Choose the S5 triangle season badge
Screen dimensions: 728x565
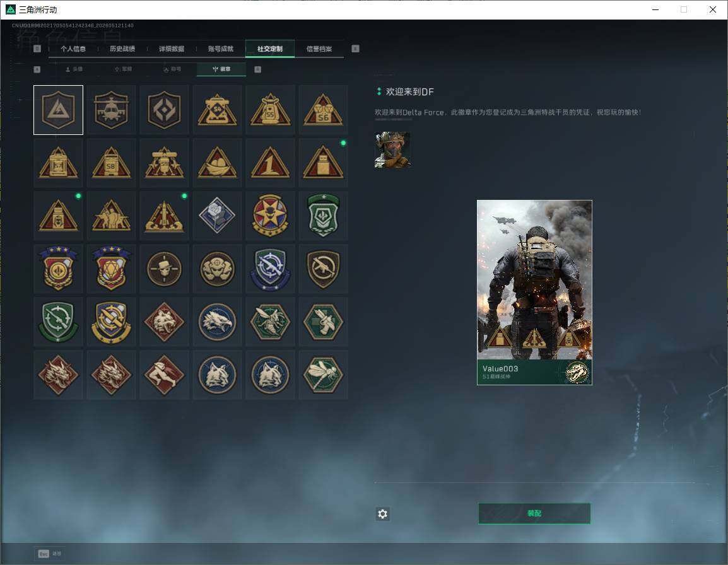click(x=270, y=110)
